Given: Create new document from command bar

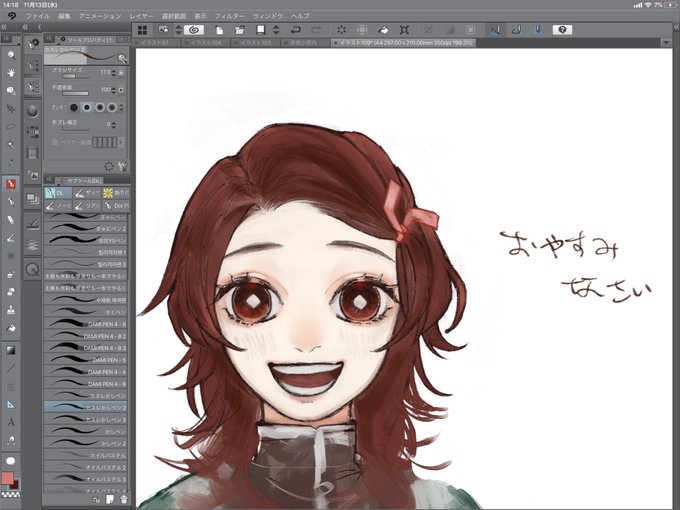Looking at the screenshot, I should 219,30.
